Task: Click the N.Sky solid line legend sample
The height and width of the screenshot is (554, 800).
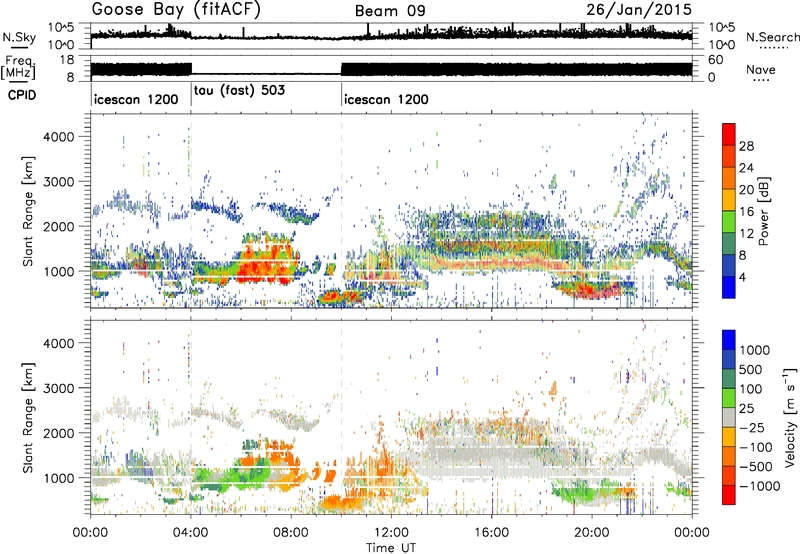Action: click(19, 47)
